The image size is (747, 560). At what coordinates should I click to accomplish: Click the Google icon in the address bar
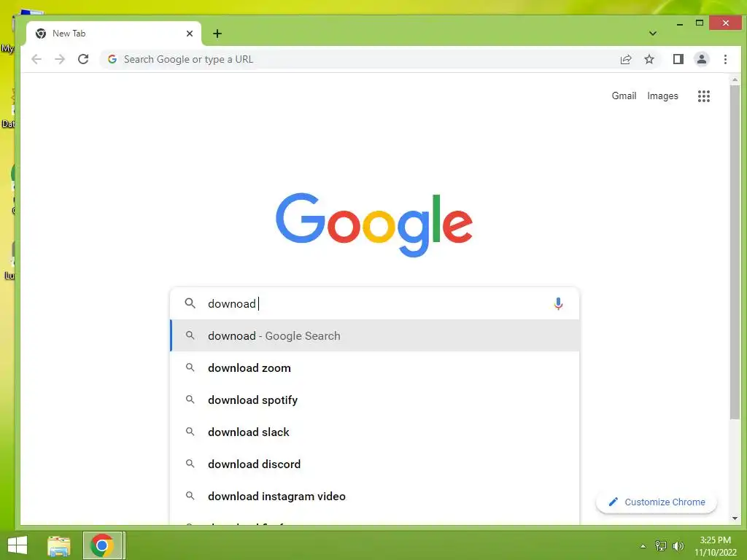tap(112, 59)
